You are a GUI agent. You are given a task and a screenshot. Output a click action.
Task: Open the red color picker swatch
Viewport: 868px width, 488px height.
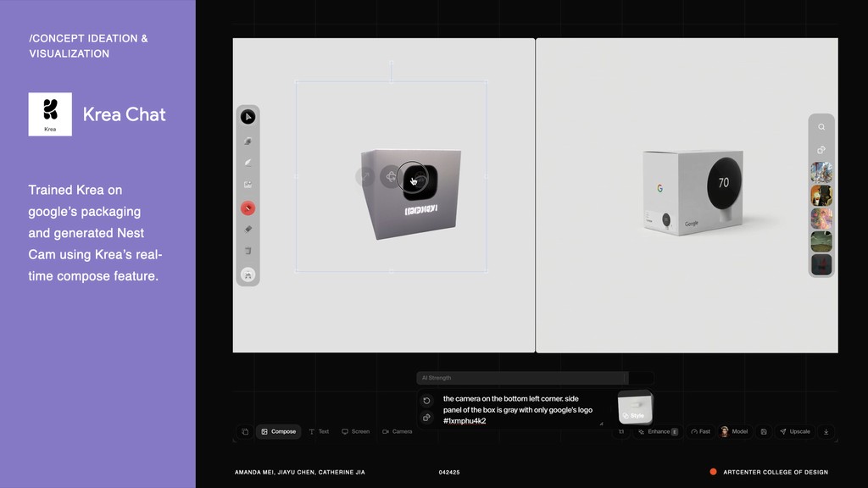[248, 208]
